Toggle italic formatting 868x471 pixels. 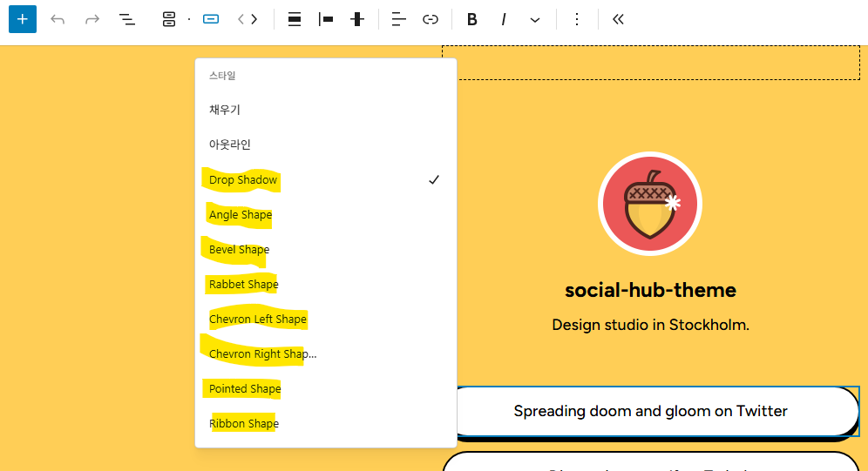pos(504,19)
